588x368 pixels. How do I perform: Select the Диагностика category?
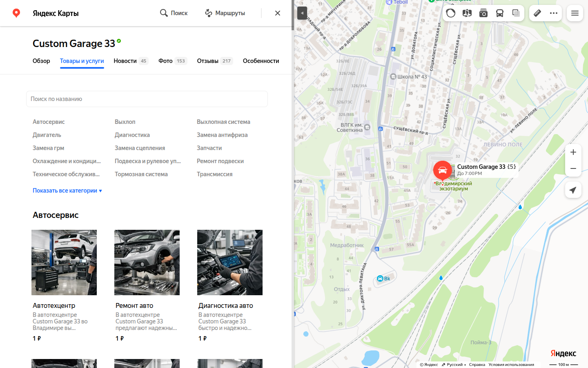(132, 135)
